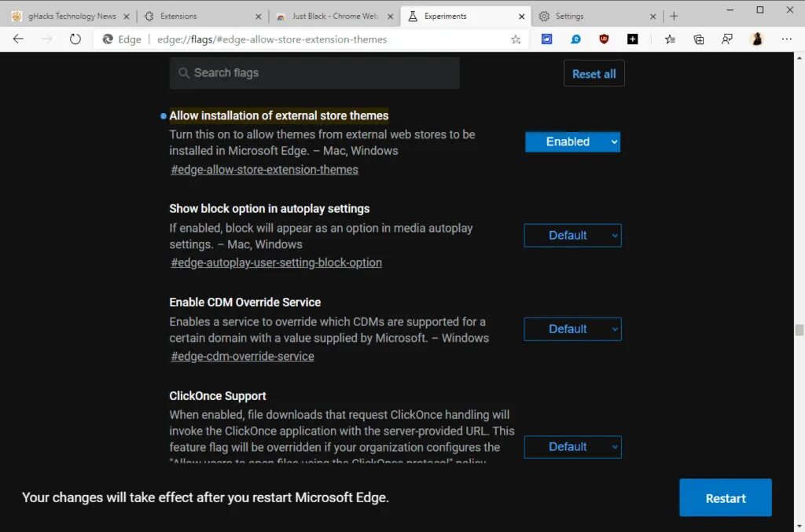Viewport: 805px width, 532px height.
Task: Open a new tab with plus
Action: (x=674, y=17)
